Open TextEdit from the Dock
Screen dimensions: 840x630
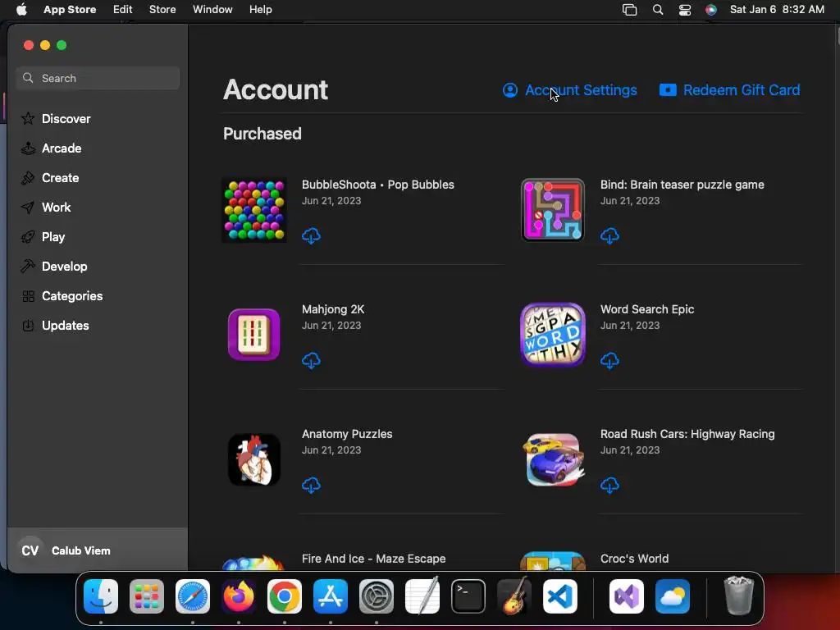pos(422,596)
